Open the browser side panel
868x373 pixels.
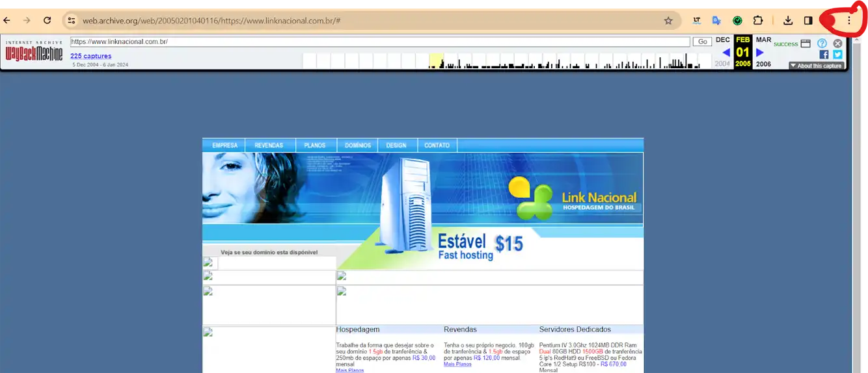808,21
